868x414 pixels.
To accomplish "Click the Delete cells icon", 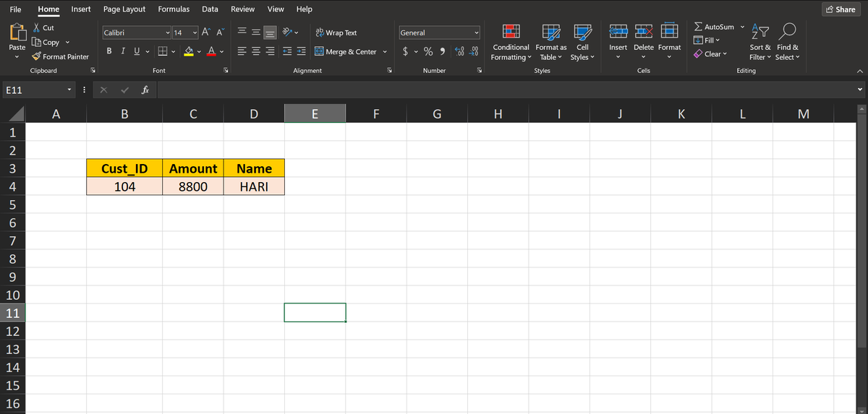I will 644,32.
